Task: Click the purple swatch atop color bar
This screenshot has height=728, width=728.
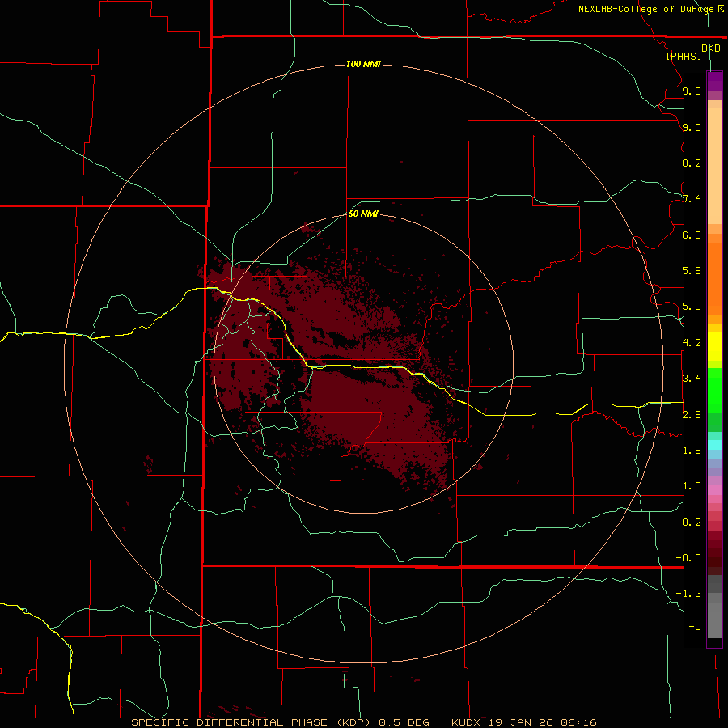Action: (x=714, y=81)
